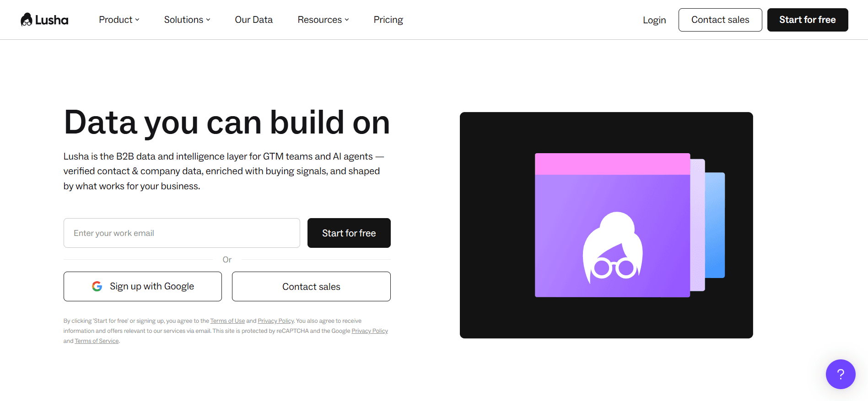Click the header Start for free button

click(808, 20)
